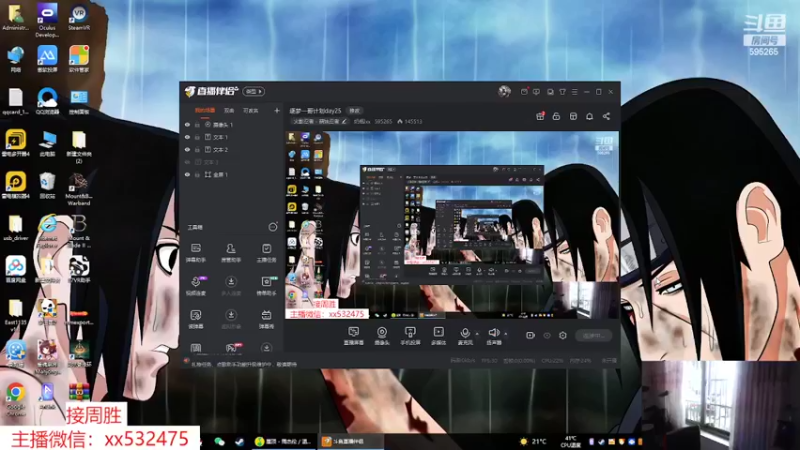
Task: Open the gift box icon above preview
Action: (540, 116)
